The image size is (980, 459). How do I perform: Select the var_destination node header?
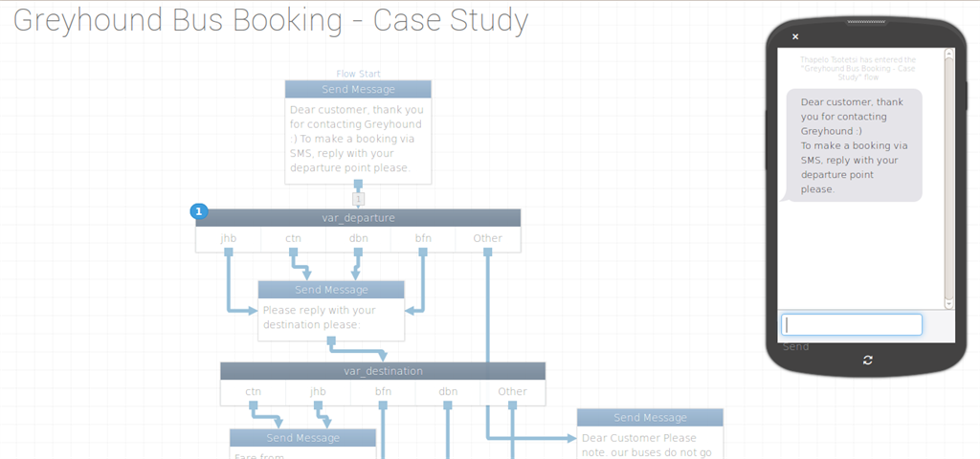[x=383, y=371]
